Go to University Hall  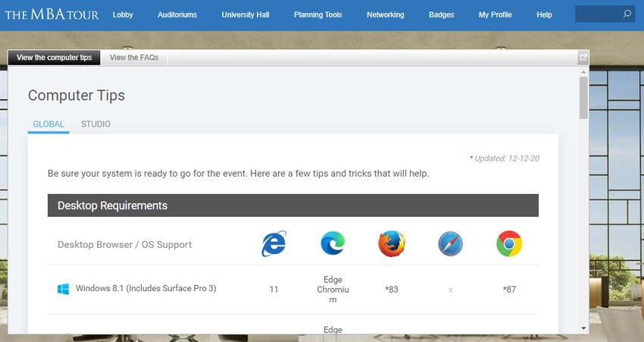click(245, 15)
